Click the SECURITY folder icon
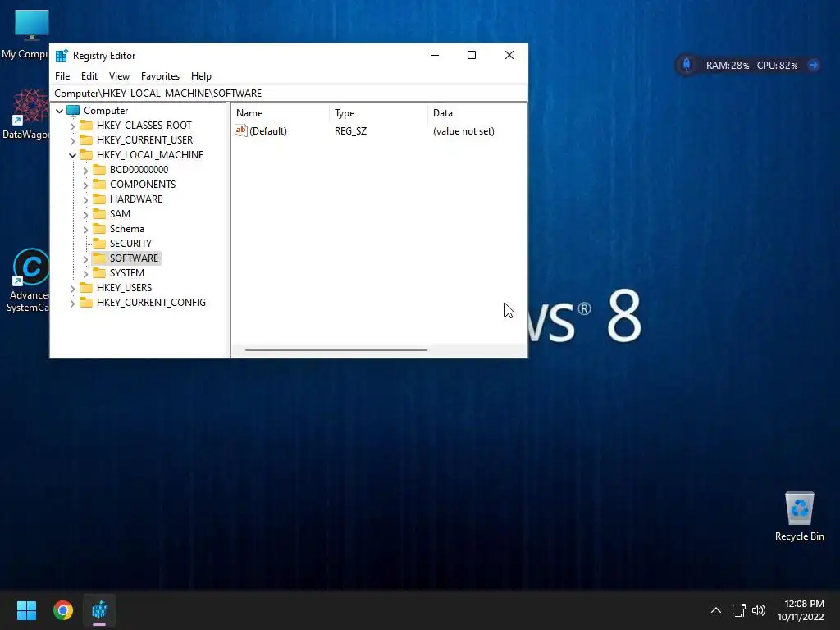The image size is (840, 630). tap(99, 243)
